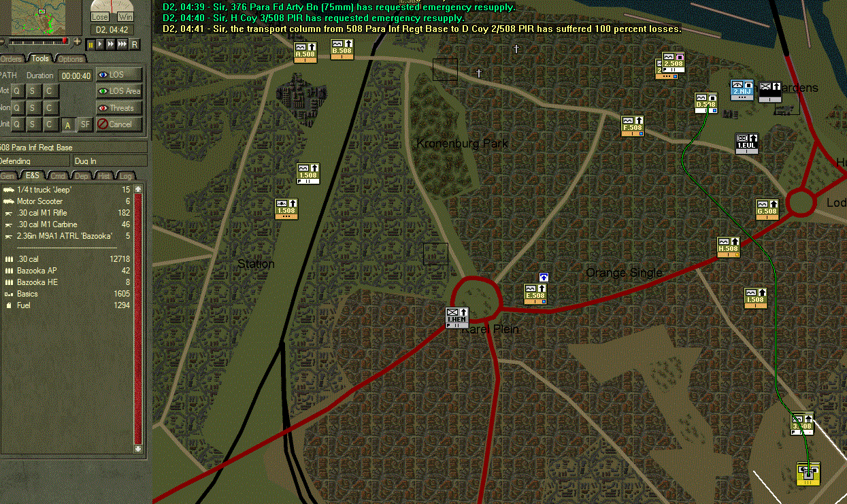The width and height of the screenshot is (847, 504).
Task: Select the G.508 unit counter
Action: [767, 209]
